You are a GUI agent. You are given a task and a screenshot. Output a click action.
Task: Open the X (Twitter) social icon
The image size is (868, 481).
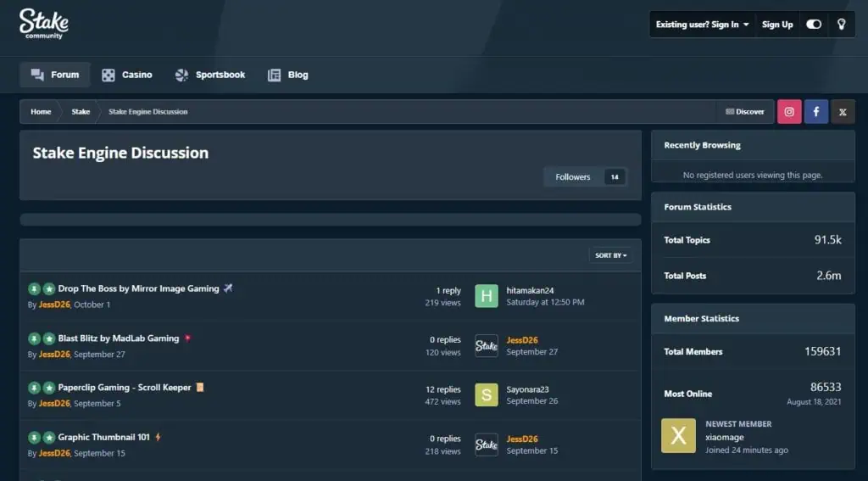842,112
